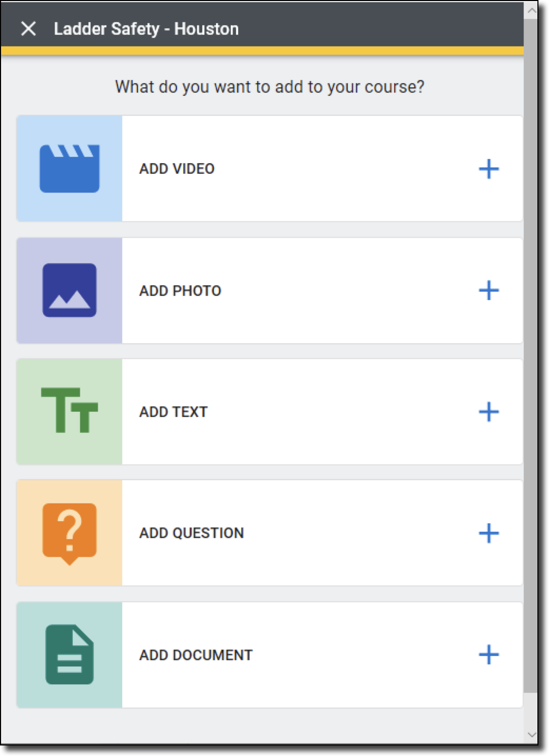549x756 pixels.
Task: Click the video clapperboard icon
Action: pos(70,168)
